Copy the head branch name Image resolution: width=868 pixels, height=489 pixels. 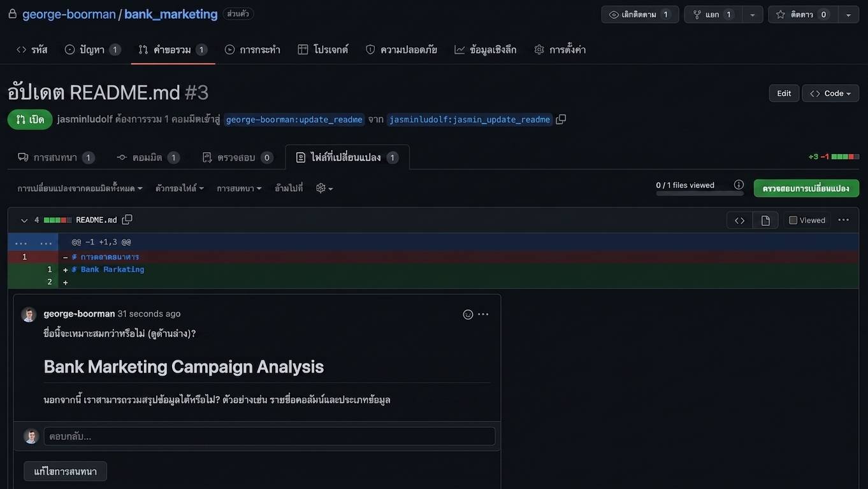tap(561, 119)
